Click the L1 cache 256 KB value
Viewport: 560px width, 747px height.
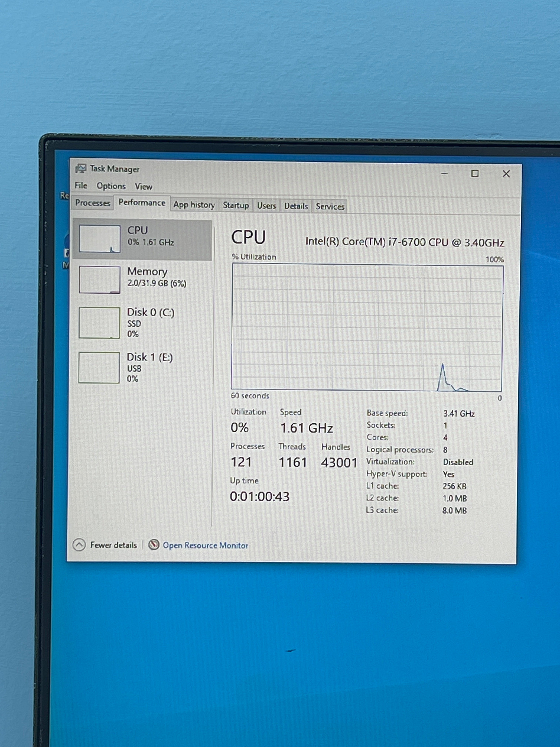(x=454, y=486)
